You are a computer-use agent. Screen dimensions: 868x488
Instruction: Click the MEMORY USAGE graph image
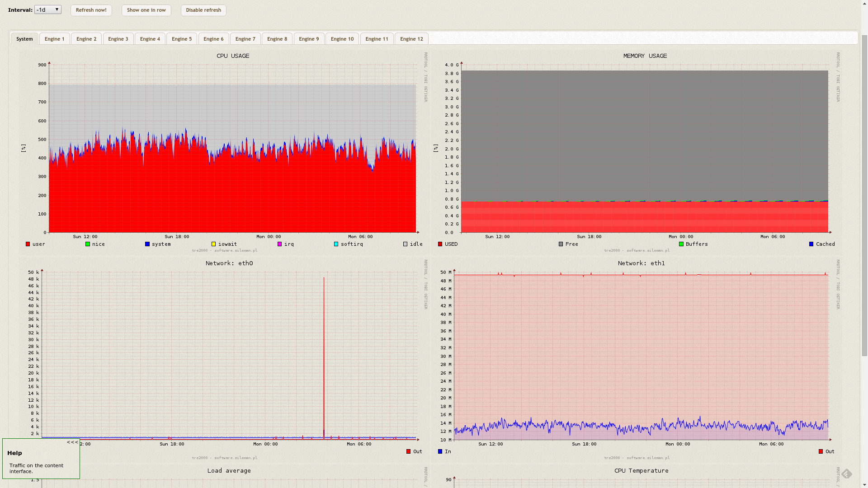(645, 149)
